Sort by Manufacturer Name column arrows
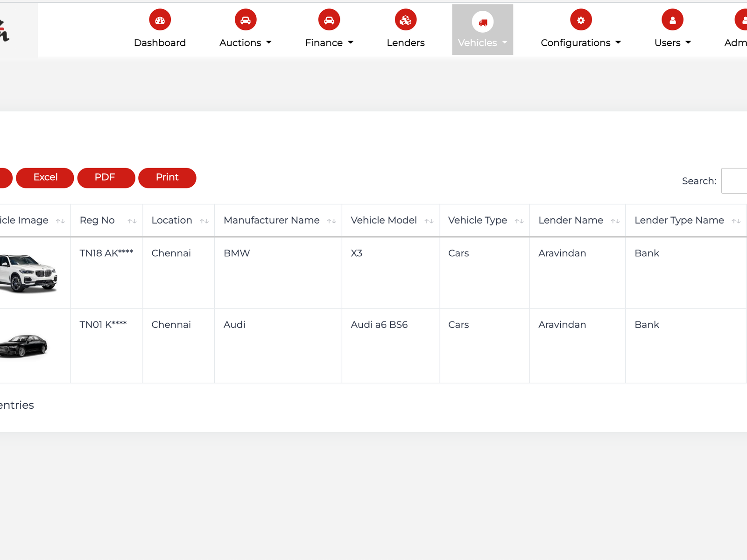 [331, 221]
